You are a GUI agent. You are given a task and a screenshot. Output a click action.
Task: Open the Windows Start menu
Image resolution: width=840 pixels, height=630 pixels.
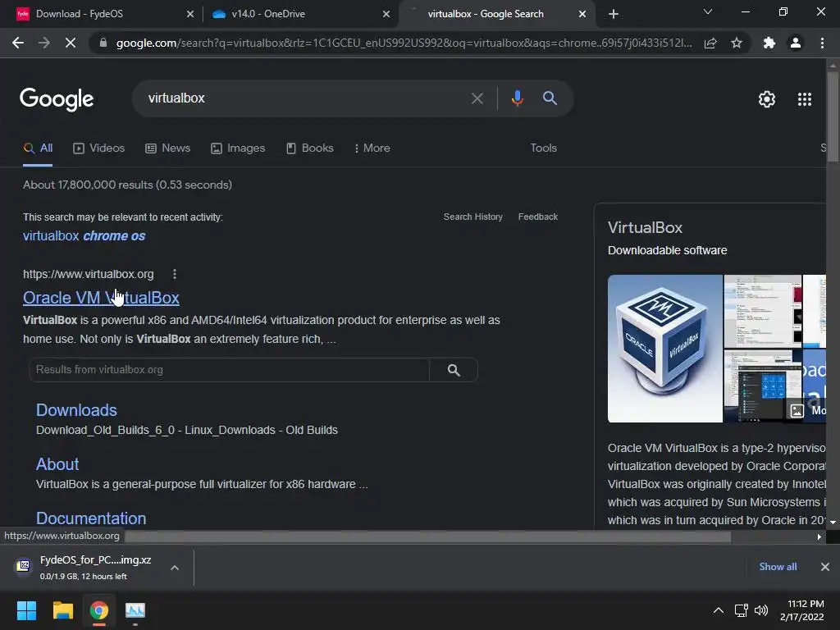tap(26, 610)
